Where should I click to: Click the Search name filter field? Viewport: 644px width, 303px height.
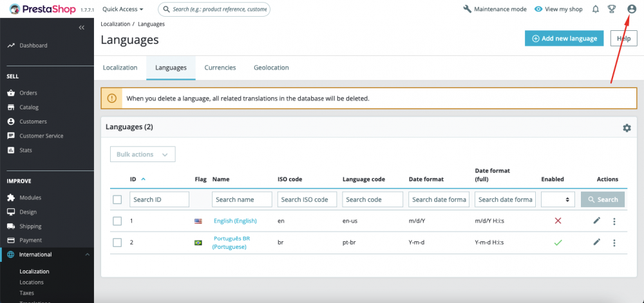pyautogui.click(x=242, y=199)
